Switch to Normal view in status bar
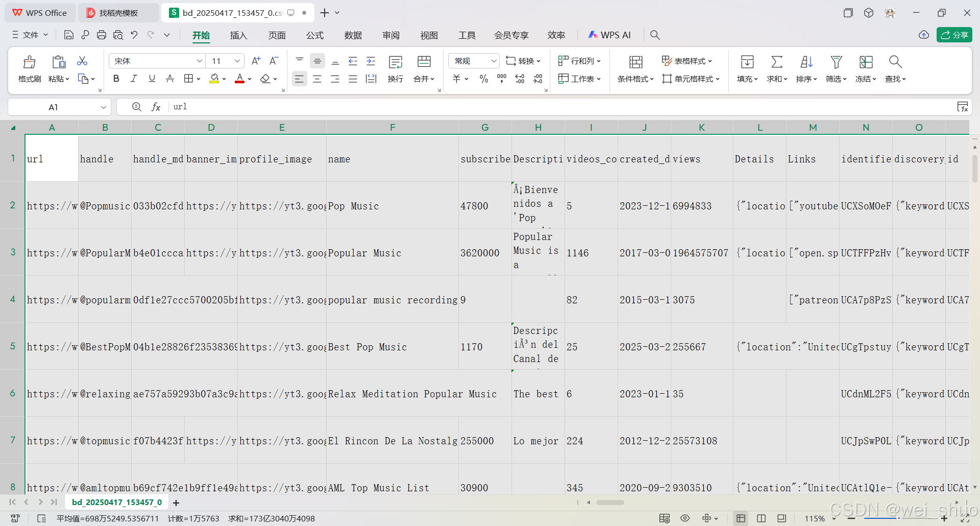The width and height of the screenshot is (980, 526). [741, 518]
